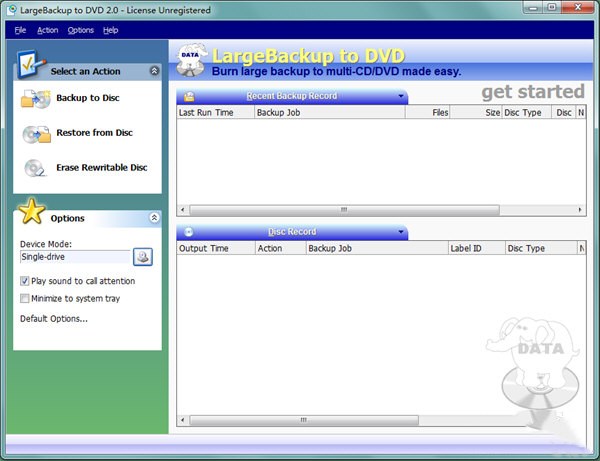Image resolution: width=600 pixels, height=461 pixels.
Task: Click the Device Mode Single-drive field
Action: 74,257
